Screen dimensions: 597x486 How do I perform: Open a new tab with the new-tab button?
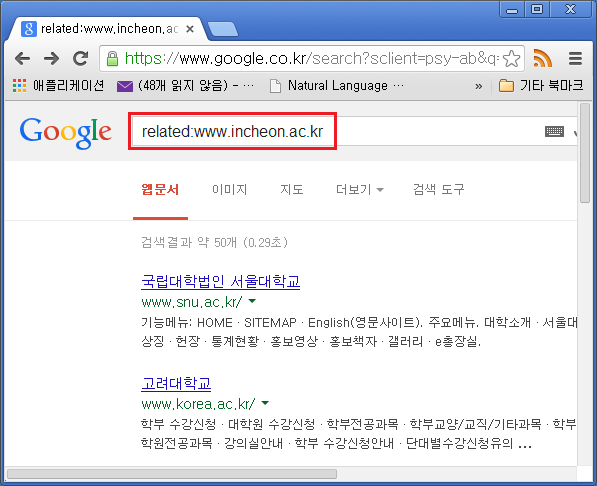[223, 29]
